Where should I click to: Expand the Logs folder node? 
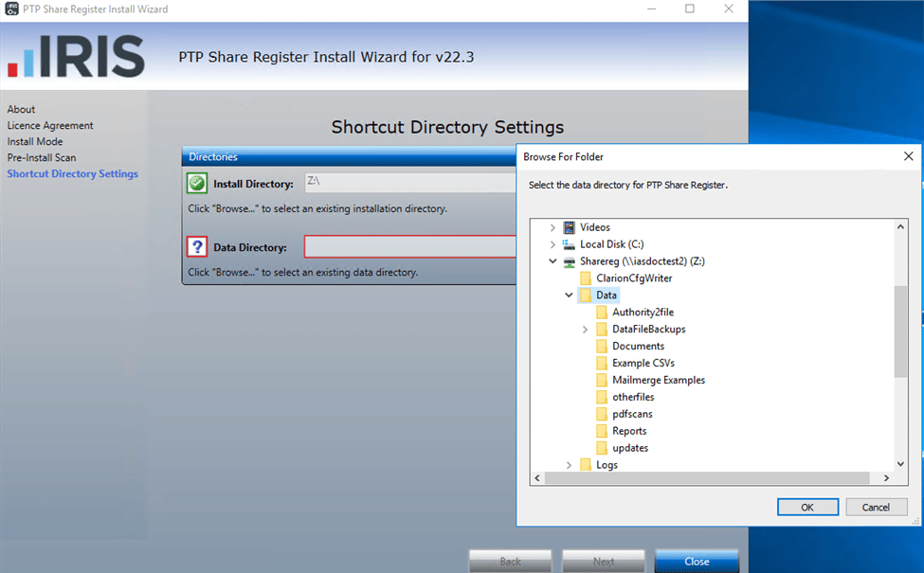coord(569,465)
